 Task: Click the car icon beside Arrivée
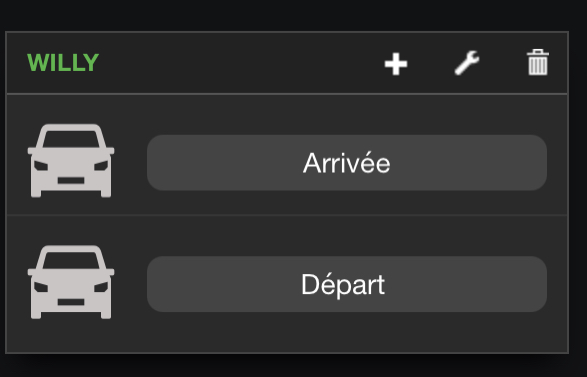[x=71, y=161]
